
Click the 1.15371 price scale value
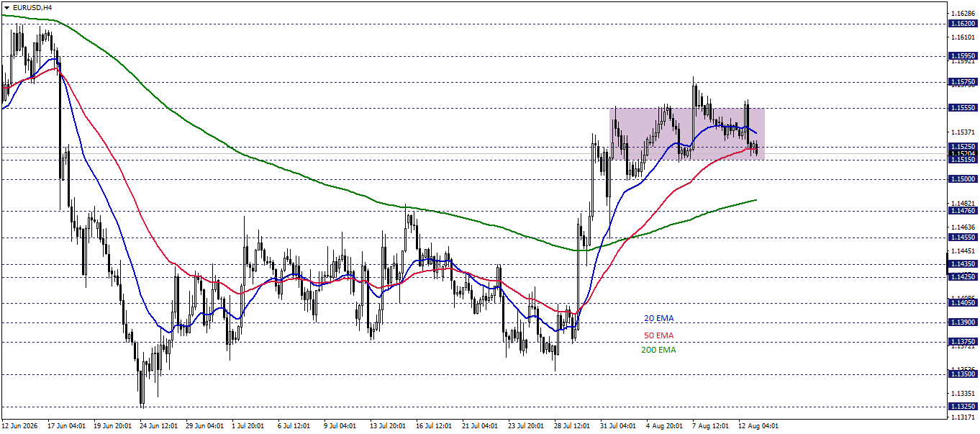coord(963,132)
